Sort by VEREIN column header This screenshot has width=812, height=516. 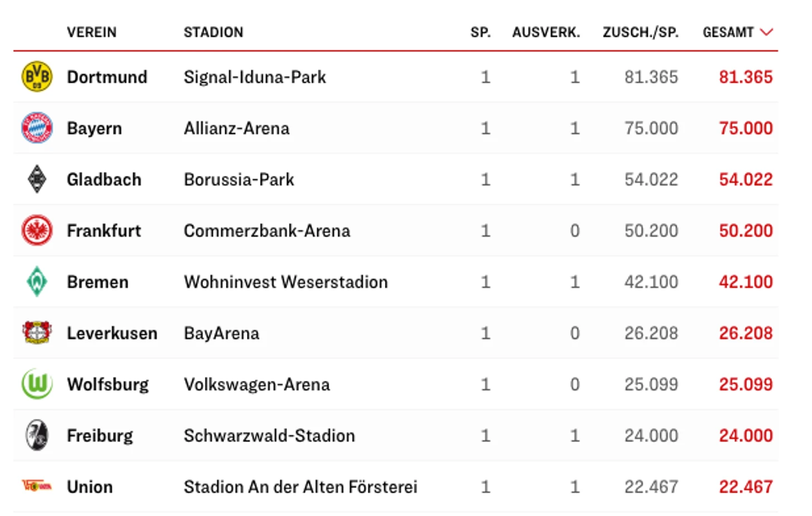tap(92, 32)
